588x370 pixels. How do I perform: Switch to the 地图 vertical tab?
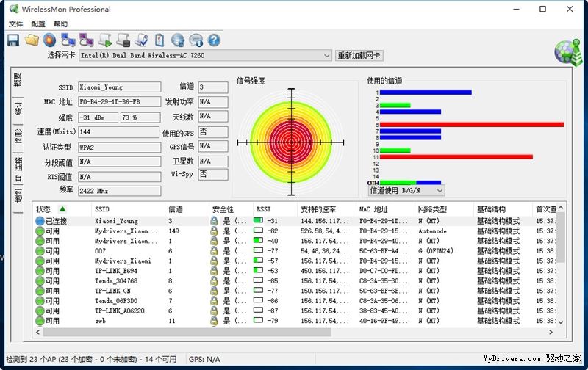18,195
